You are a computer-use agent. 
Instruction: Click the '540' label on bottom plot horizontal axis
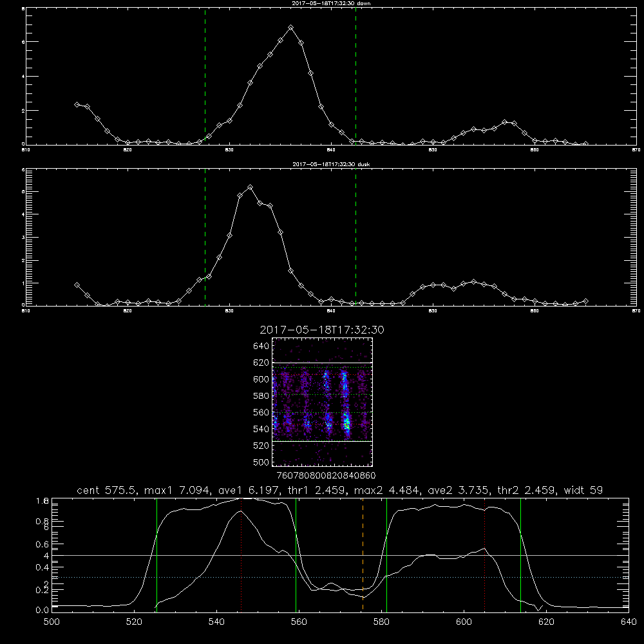(216, 622)
